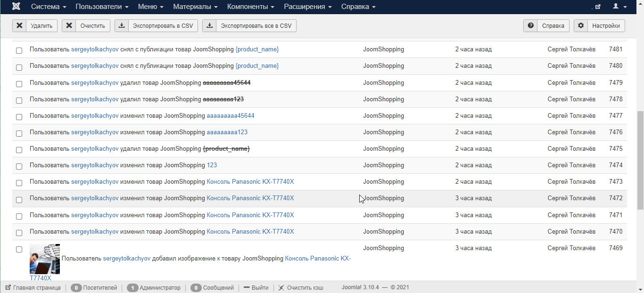Click the external site preview icon
The width and height of the screenshot is (644, 293).
pyautogui.click(x=597, y=7)
